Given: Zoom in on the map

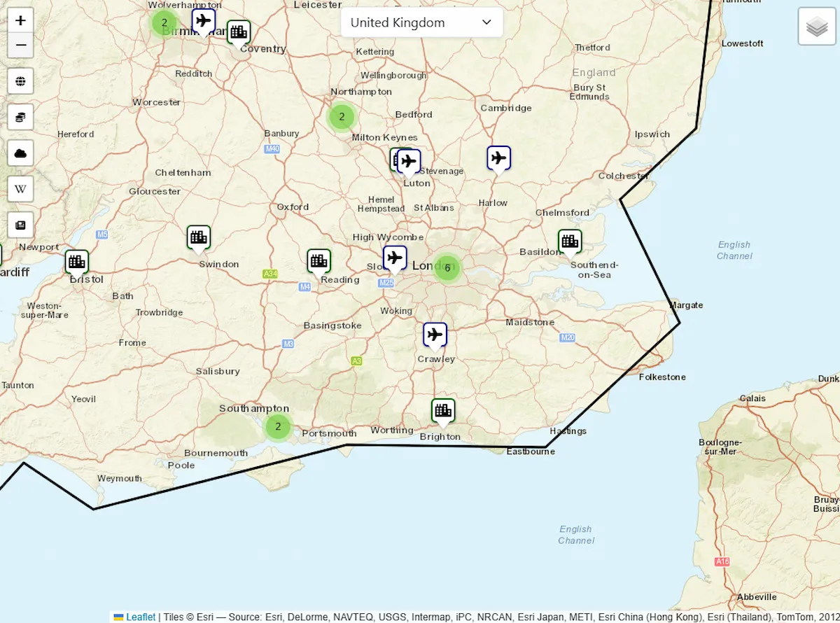Looking at the screenshot, I should point(20,20).
